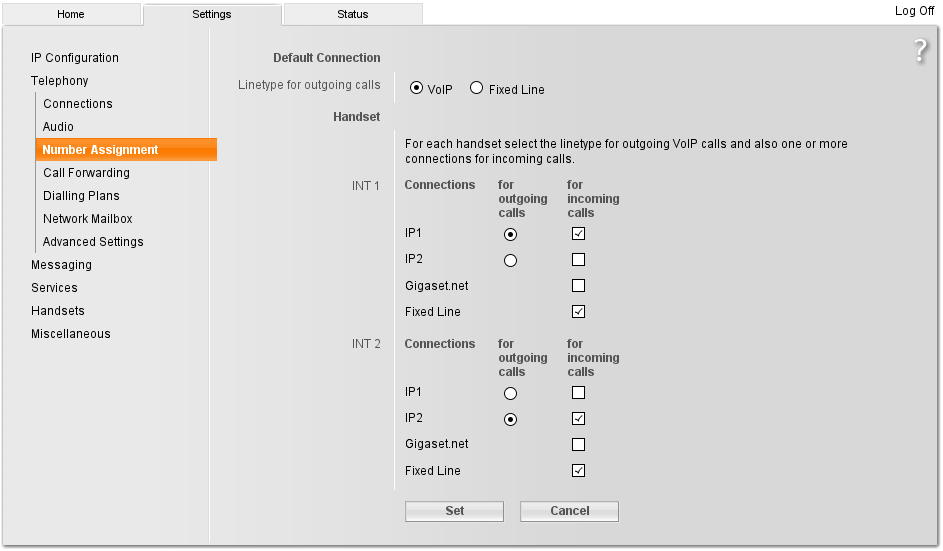The image size is (943, 551).
Task: Uncheck Fixed Line incoming for INT 2
Action: pyautogui.click(x=578, y=471)
